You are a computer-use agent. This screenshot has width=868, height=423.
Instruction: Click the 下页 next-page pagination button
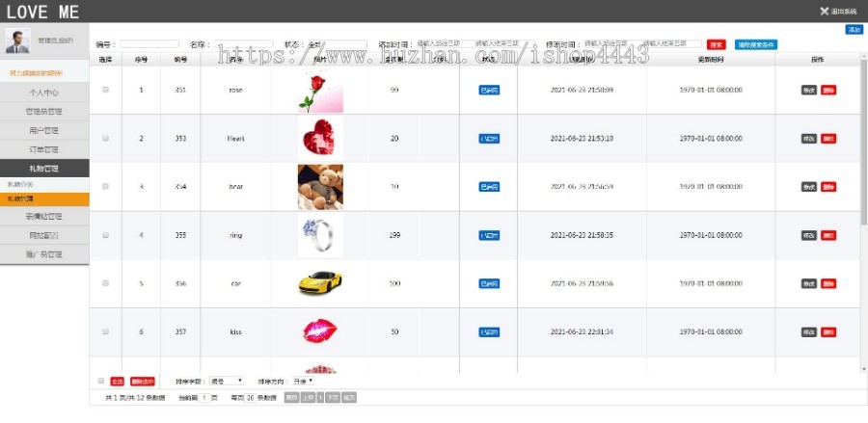point(332,398)
